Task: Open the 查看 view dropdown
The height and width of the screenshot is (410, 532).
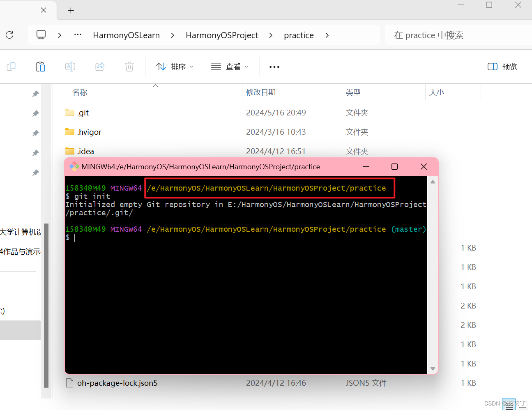Action: pyautogui.click(x=230, y=67)
